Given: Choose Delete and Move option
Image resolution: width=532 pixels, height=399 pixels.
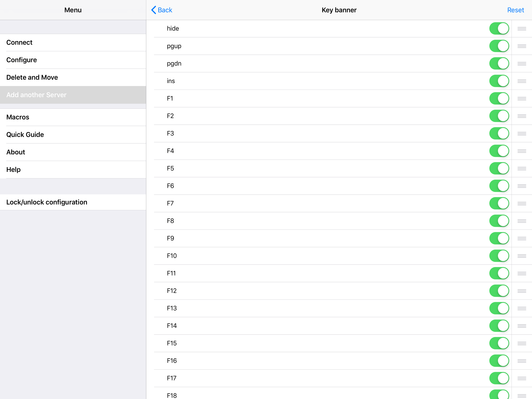Looking at the screenshot, I should coord(32,78).
